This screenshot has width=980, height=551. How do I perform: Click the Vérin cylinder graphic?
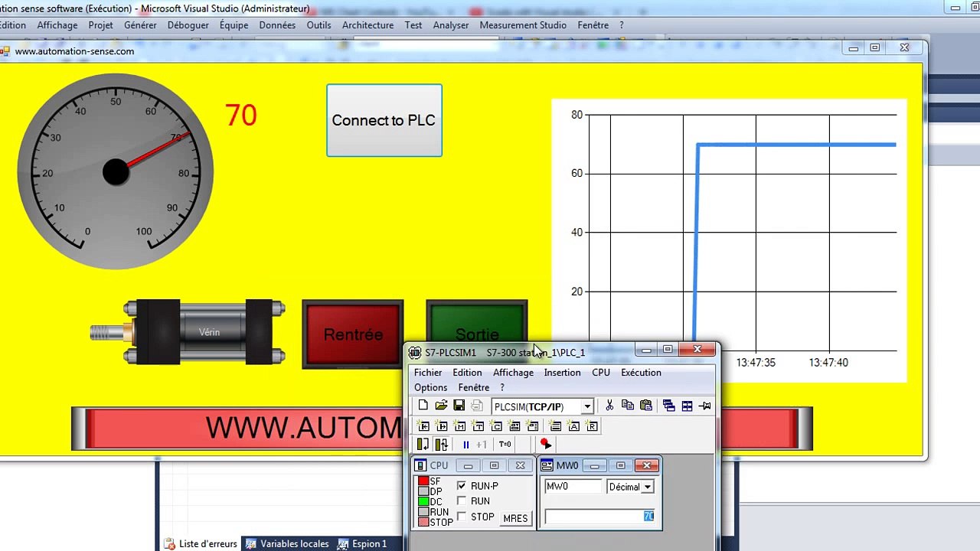[188, 332]
